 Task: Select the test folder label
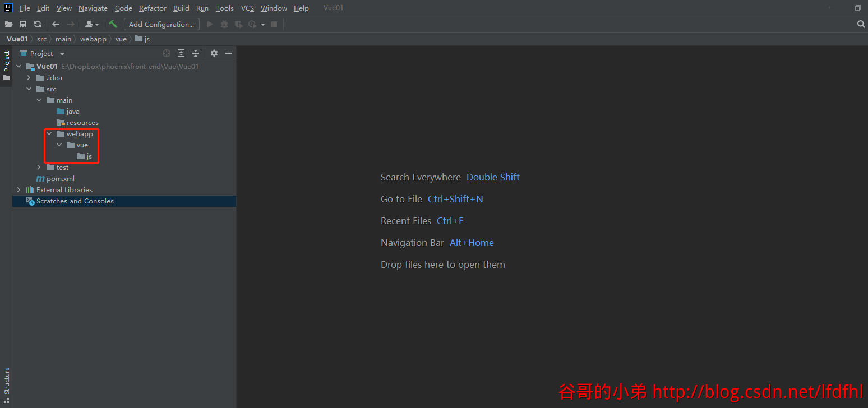[62, 168]
